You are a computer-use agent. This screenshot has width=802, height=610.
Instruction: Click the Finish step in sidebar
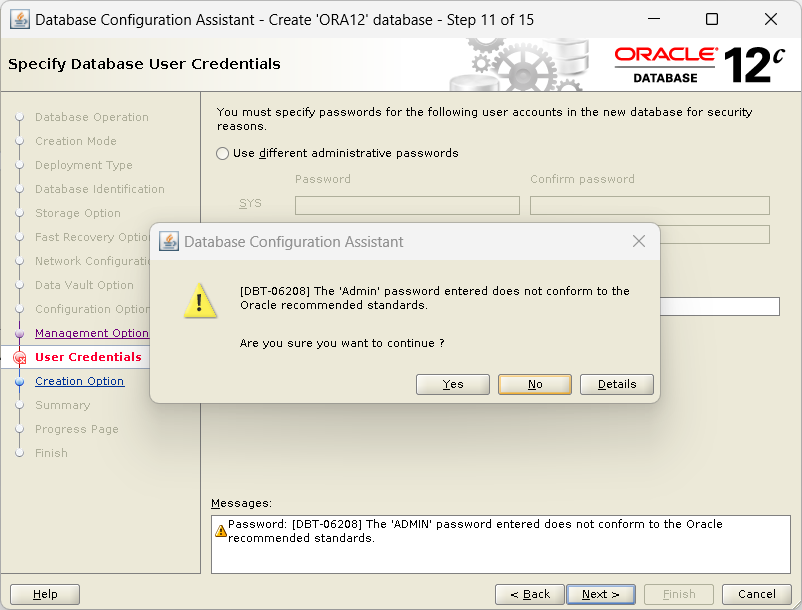point(51,453)
